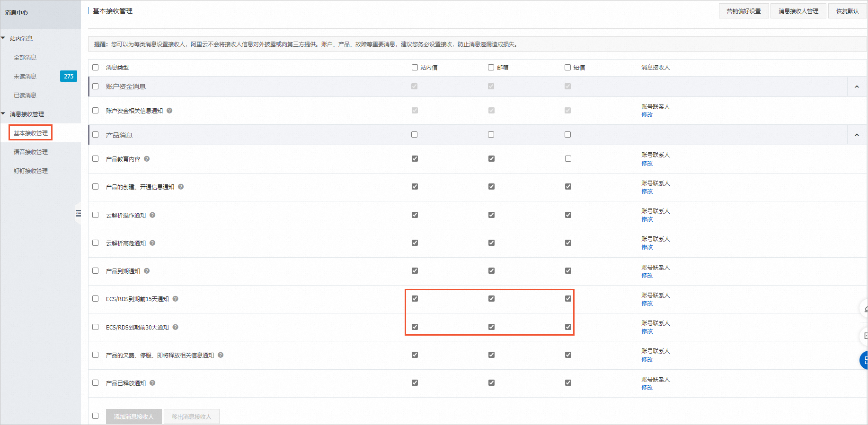
Task: Click 修改 link for 账户资金相关信息通知
Action: [x=647, y=115]
